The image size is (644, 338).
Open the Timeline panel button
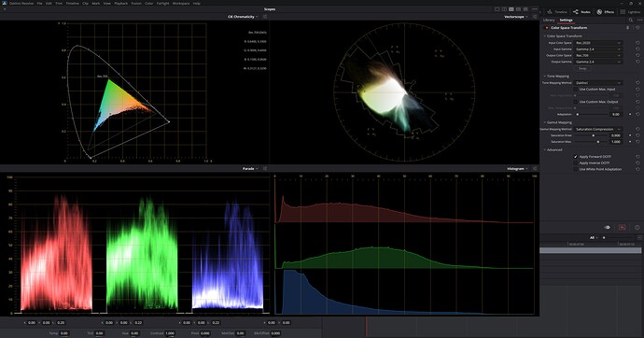[x=557, y=12]
